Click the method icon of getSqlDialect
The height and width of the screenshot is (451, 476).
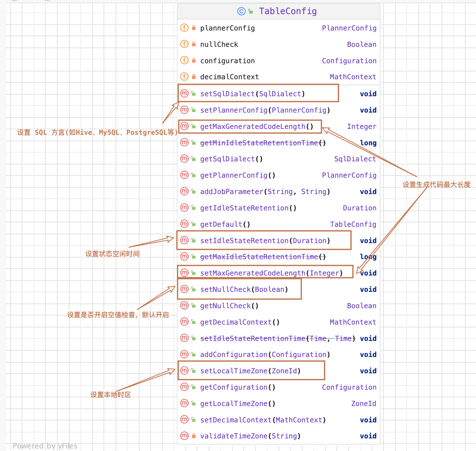(184, 159)
